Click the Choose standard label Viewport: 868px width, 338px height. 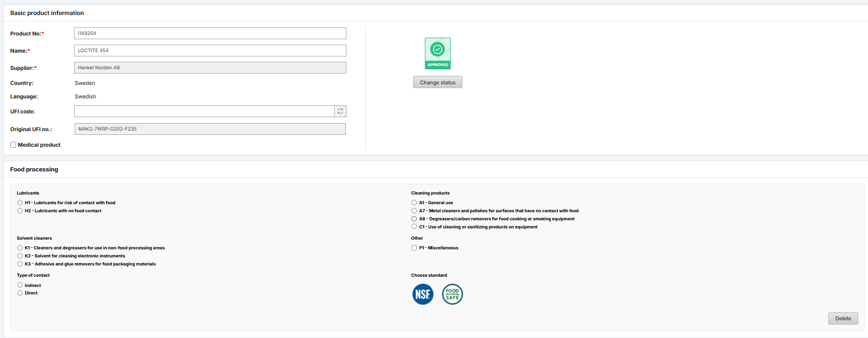click(429, 275)
